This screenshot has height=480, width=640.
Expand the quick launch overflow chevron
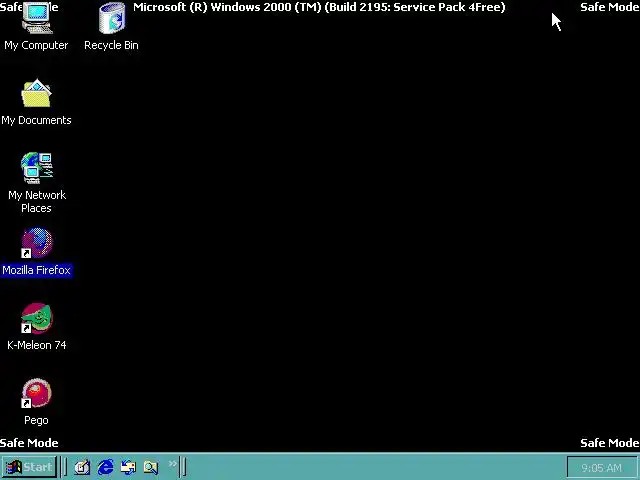173,463
